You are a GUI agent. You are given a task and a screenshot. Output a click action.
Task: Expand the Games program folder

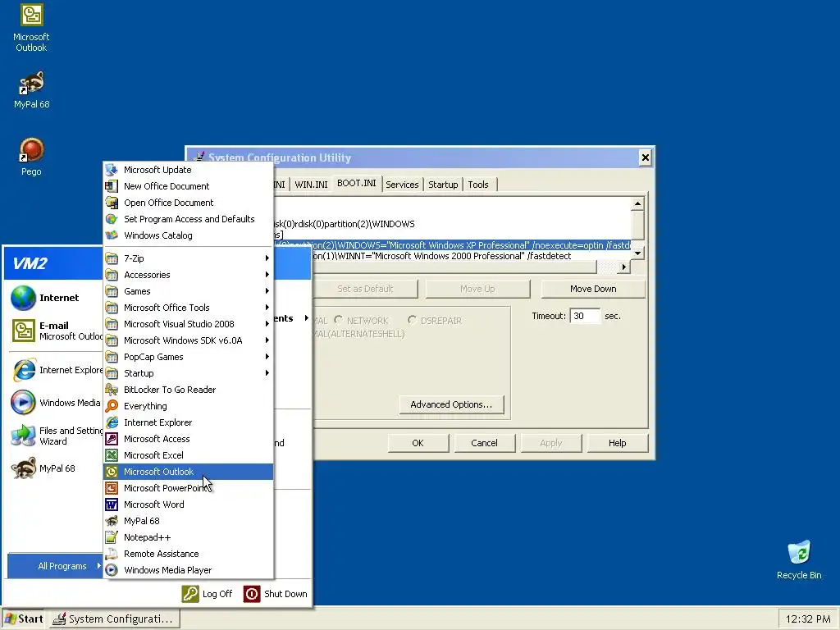[188, 291]
